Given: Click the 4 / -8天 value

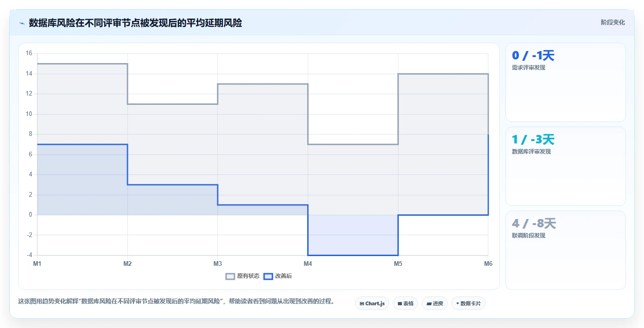Looking at the screenshot, I should tap(534, 224).
